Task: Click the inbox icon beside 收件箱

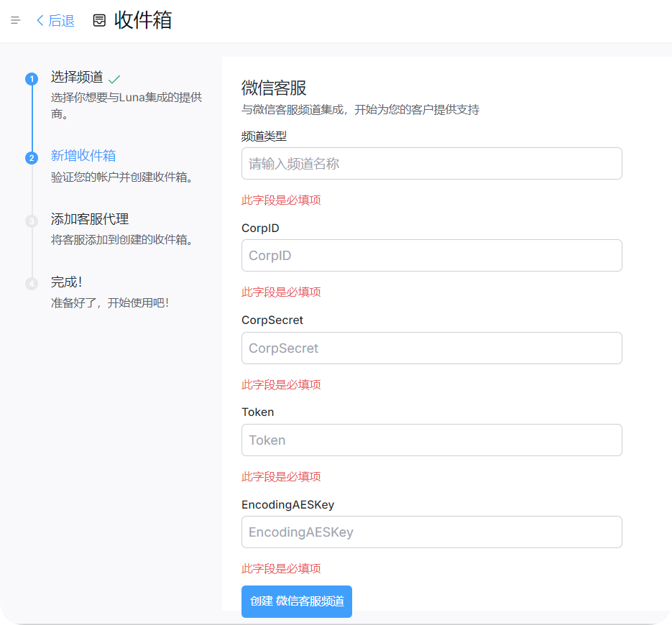Action: (99, 20)
